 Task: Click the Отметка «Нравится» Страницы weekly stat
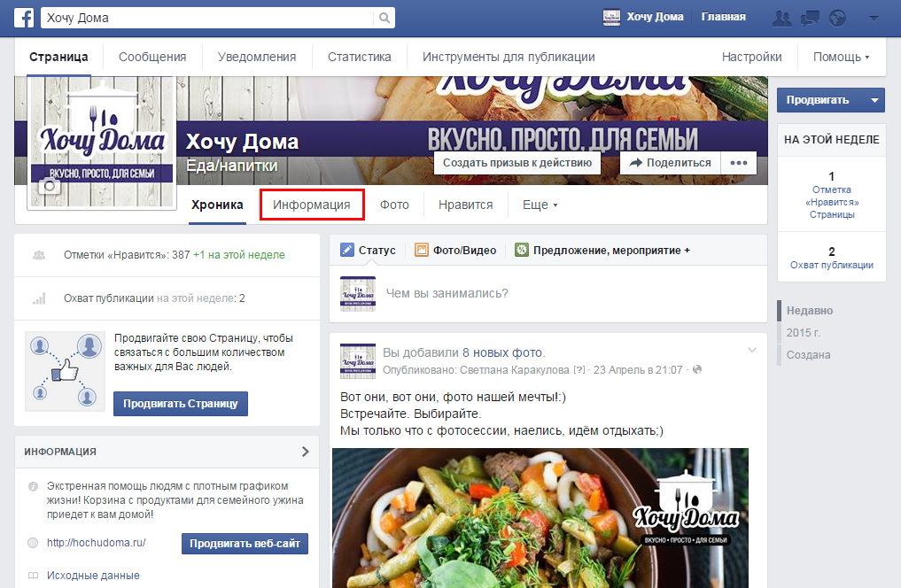click(x=832, y=196)
